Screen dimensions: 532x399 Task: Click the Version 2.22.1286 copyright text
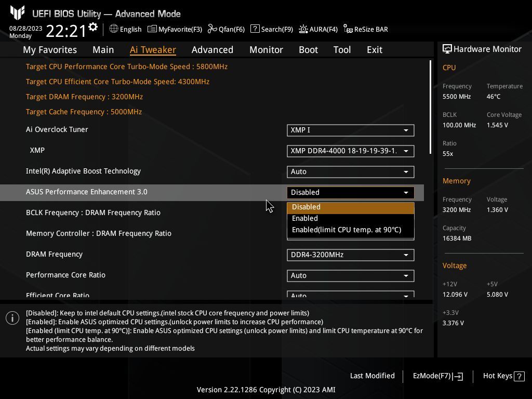tap(266, 390)
